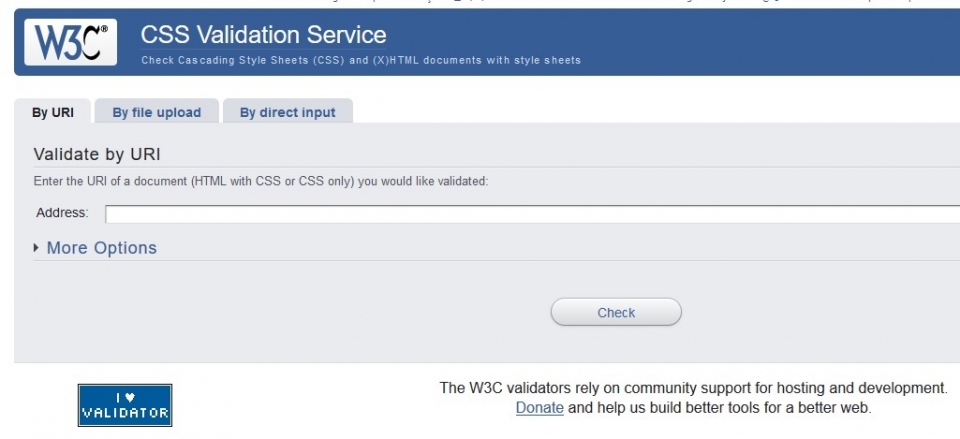This screenshot has width=960, height=439.
Task: Switch to the By direct input tab
Action: (x=287, y=112)
